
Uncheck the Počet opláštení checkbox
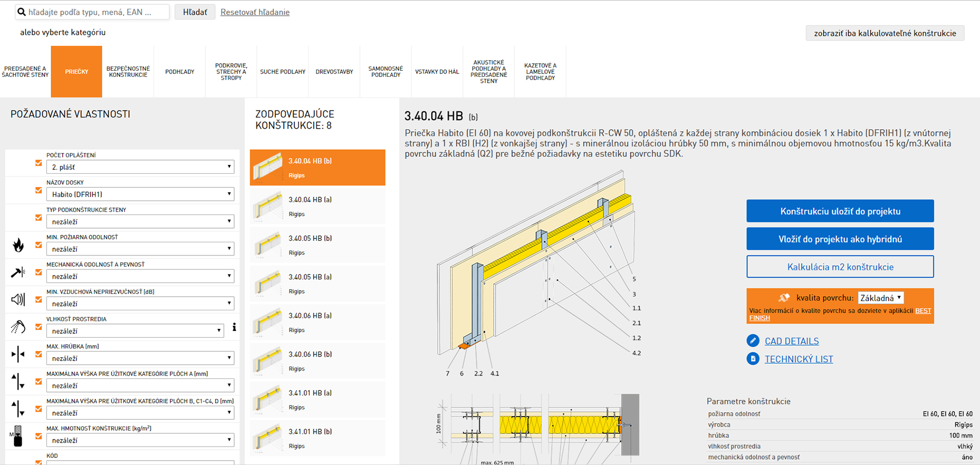coord(39,163)
